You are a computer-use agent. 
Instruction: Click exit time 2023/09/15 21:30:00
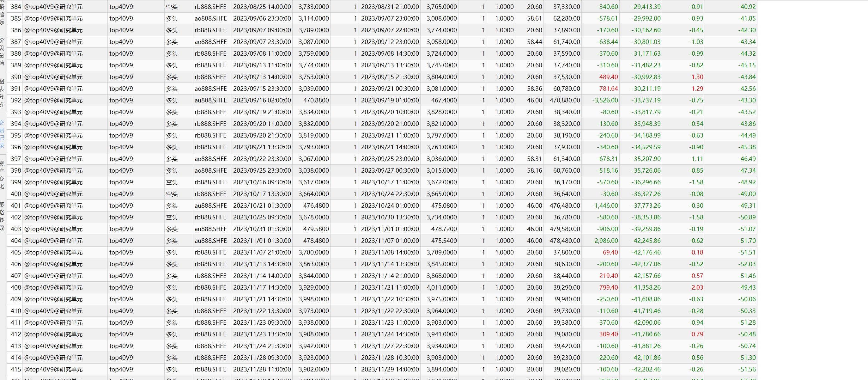390,77
